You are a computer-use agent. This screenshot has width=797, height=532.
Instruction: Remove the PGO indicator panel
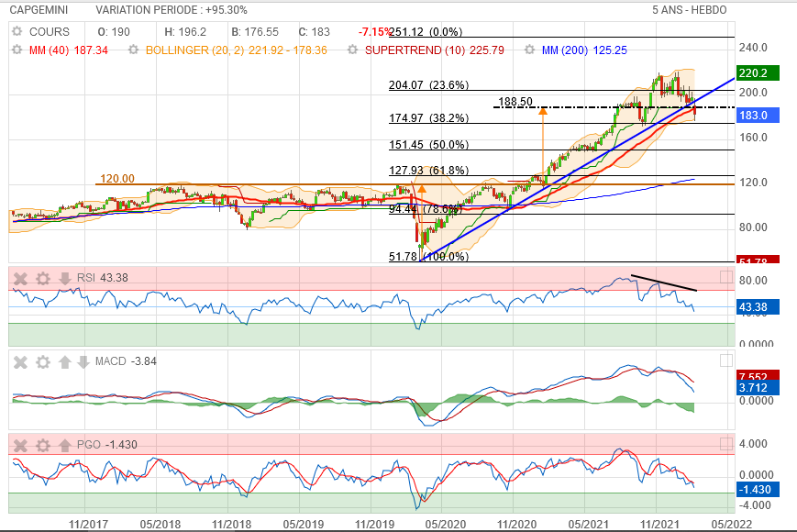point(20,445)
